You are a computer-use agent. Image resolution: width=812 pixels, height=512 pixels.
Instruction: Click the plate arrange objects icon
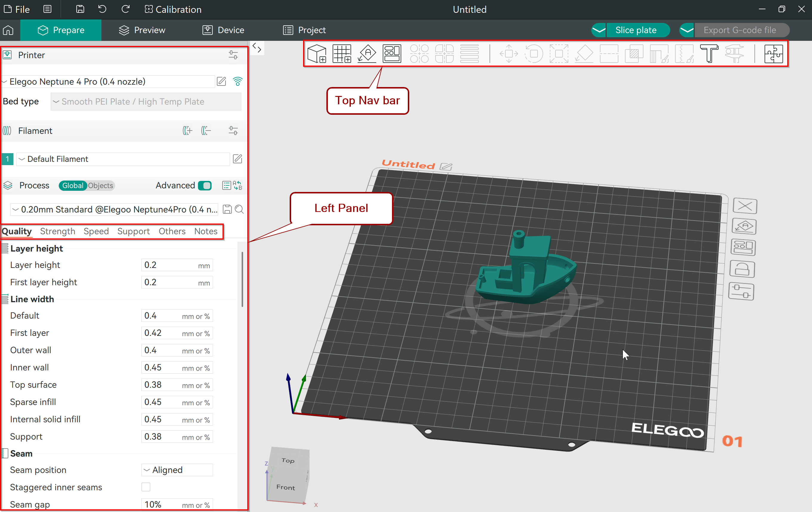[x=743, y=247]
